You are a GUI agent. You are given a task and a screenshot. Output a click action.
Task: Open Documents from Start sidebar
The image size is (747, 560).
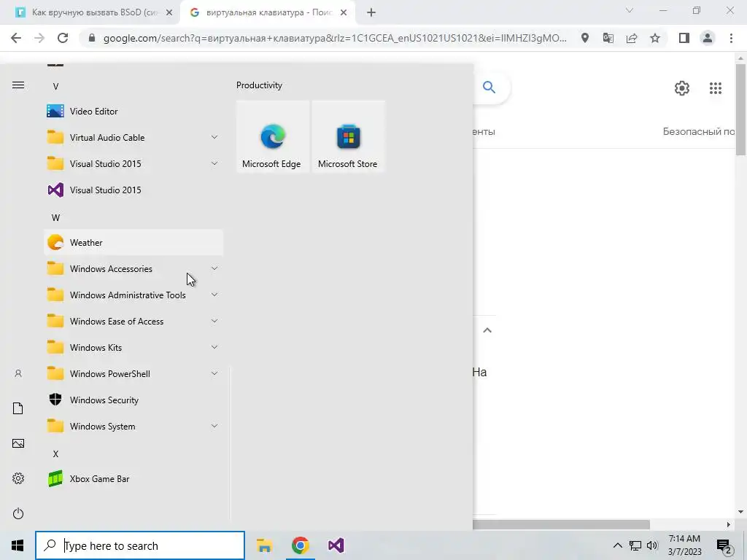[x=18, y=408]
